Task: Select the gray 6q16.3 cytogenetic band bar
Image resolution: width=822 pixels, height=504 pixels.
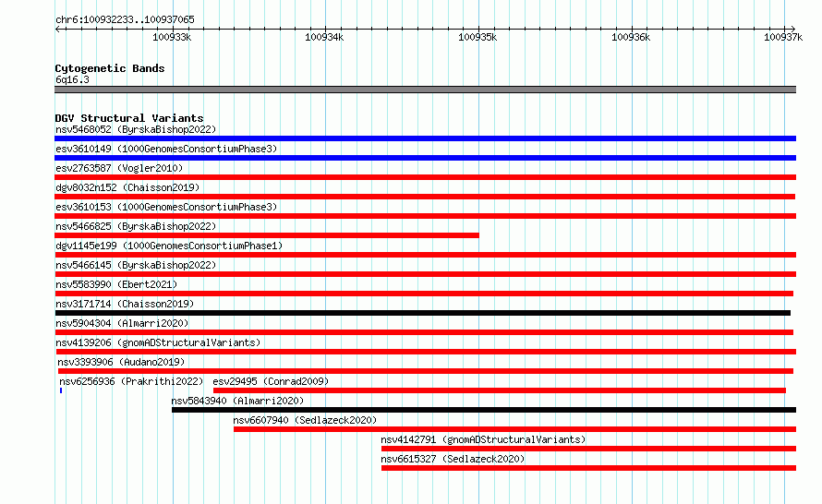Action: (x=425, y=90)
